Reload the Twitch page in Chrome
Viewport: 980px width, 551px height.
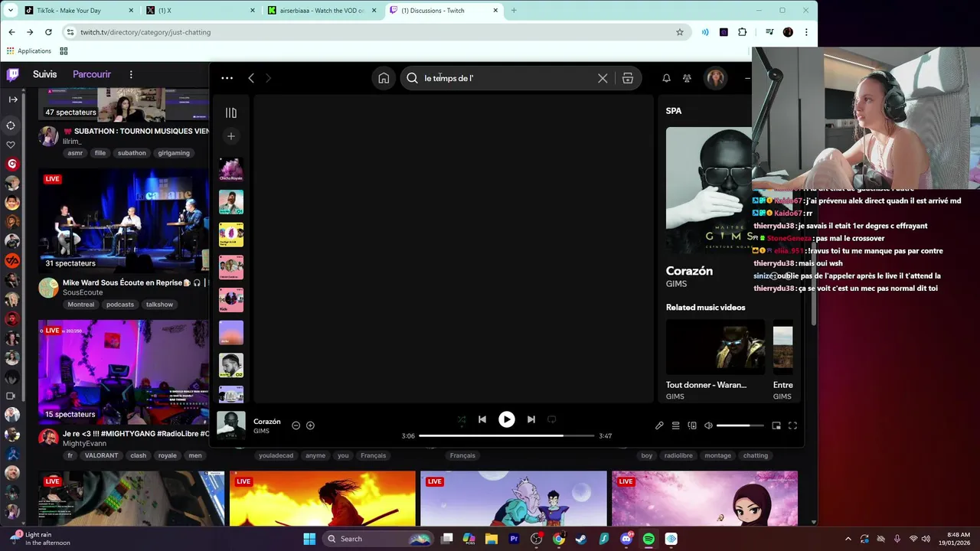(x=48, y=32)
